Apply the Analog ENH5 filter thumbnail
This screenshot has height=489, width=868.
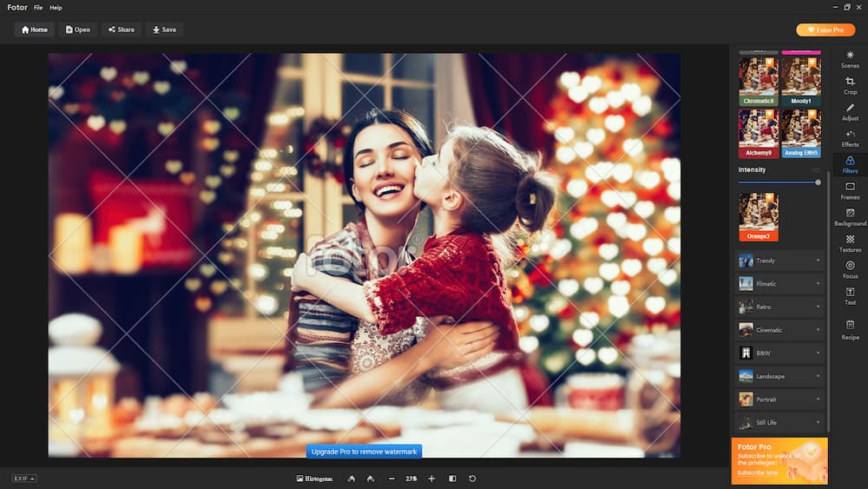801,134
